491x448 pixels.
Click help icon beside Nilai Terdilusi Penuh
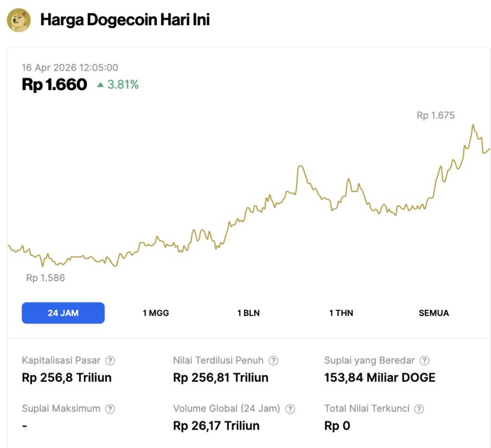tap(273, 361)
